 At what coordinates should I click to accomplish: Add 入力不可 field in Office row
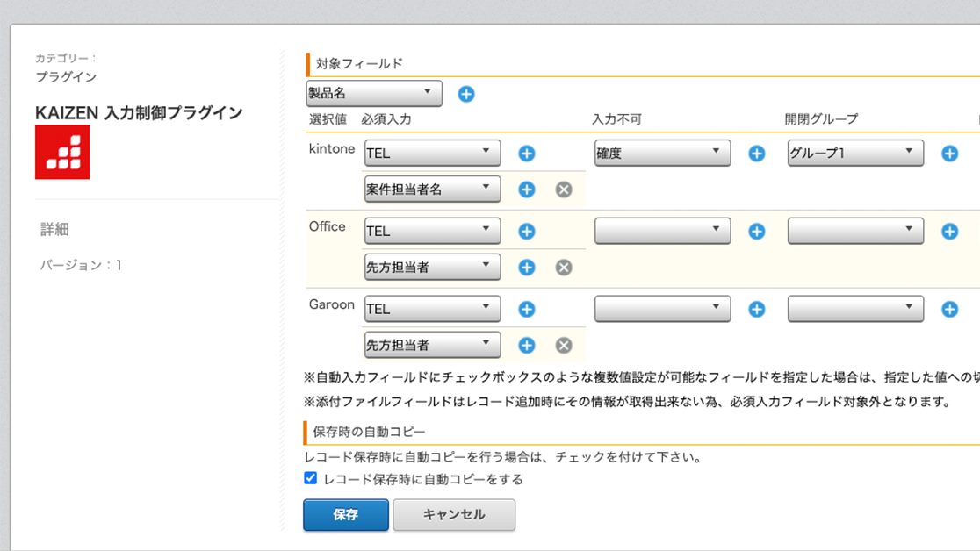[757, 231]
